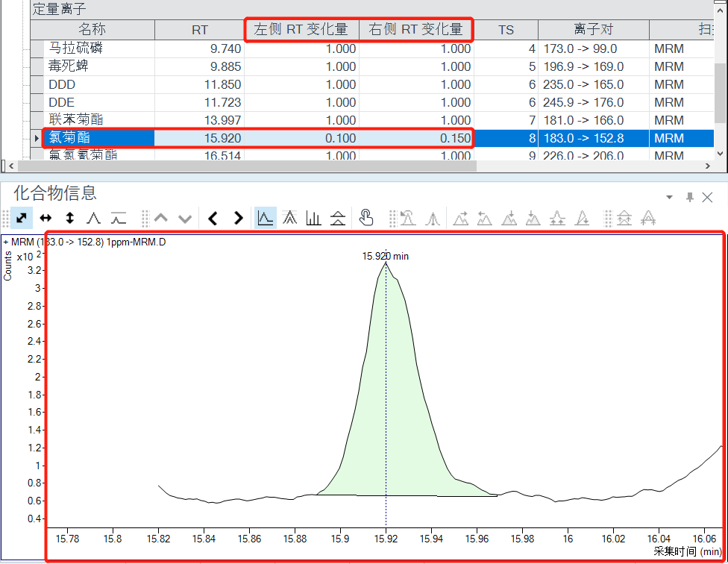Click the grayed stacked-lines peak icon
The height and width of the screenshot is (564, 728).
[x=624, y=218]
